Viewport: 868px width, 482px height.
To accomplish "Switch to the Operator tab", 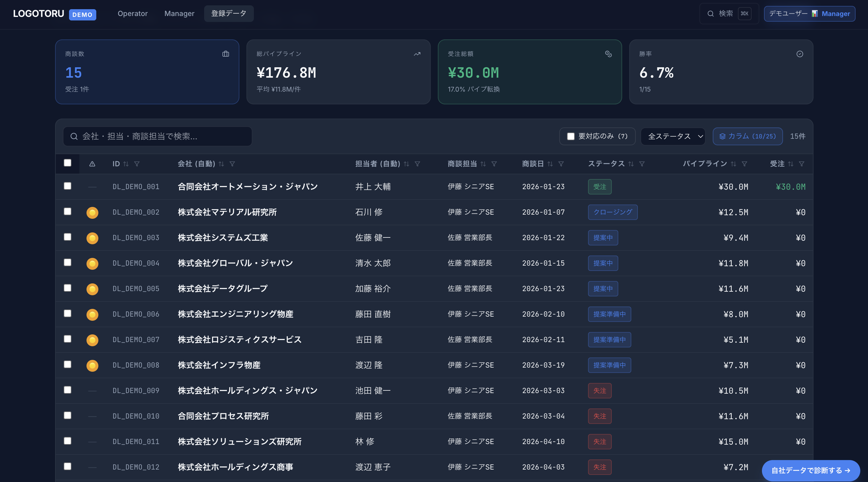I will (x=132, y=14).
